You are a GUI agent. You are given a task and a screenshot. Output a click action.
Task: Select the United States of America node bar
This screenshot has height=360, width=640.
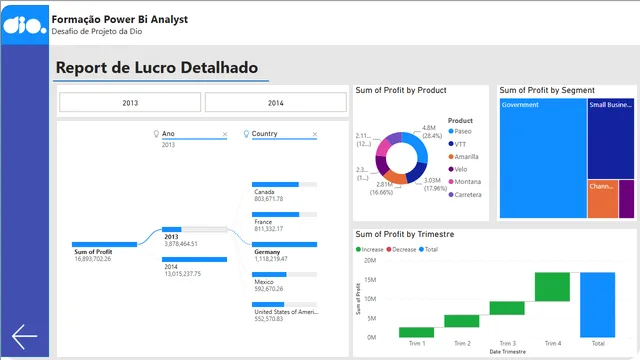[284, 304]
